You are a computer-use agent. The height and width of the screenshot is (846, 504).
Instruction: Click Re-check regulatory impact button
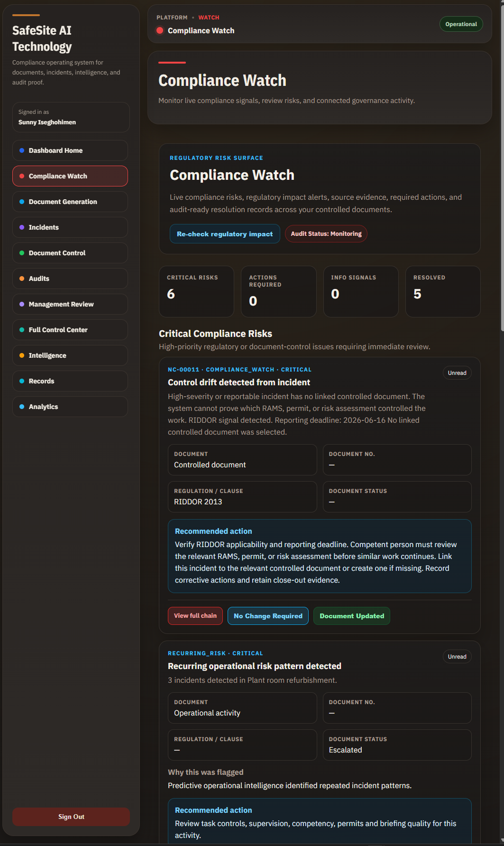pos(225,234)
